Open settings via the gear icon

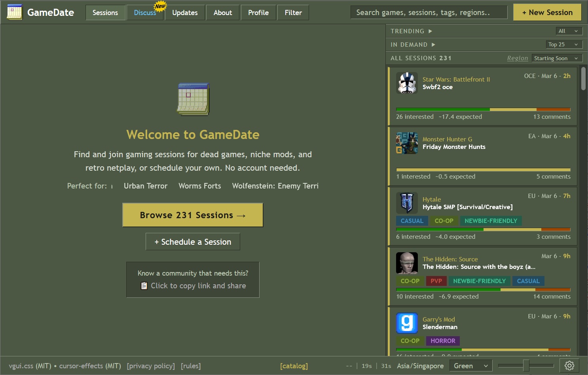pos(570,365)
